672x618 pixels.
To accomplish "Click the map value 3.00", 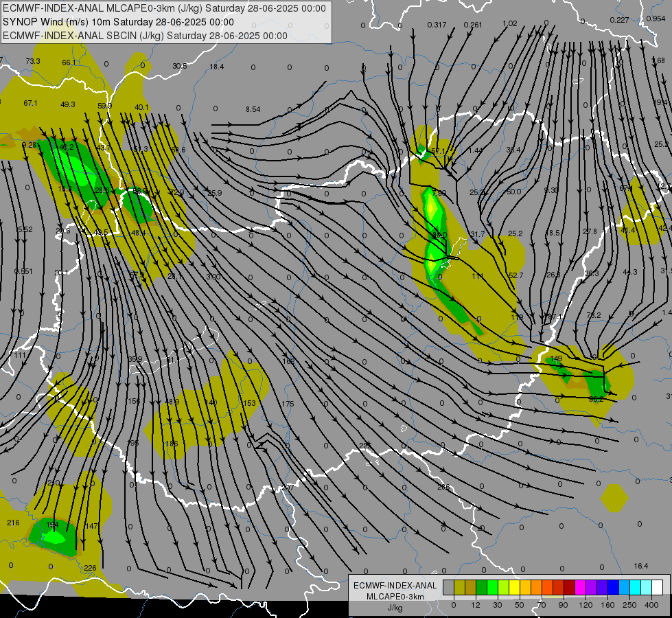I will (213, 277).
